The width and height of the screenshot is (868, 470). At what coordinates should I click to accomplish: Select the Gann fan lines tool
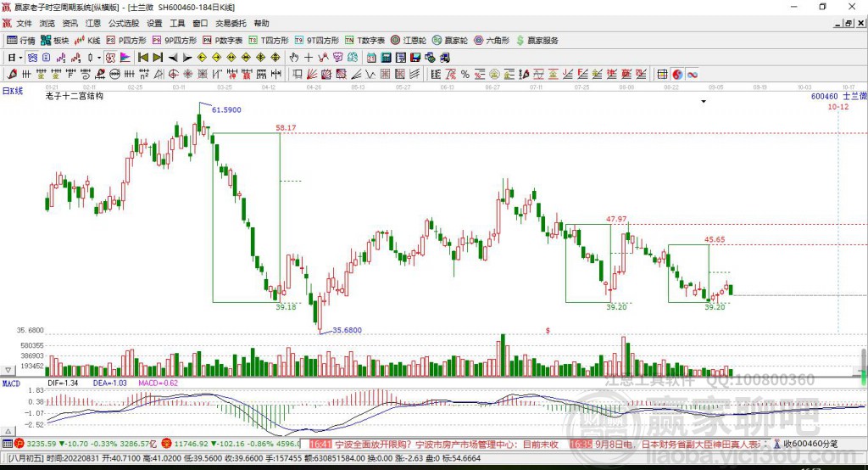(312, 75)
